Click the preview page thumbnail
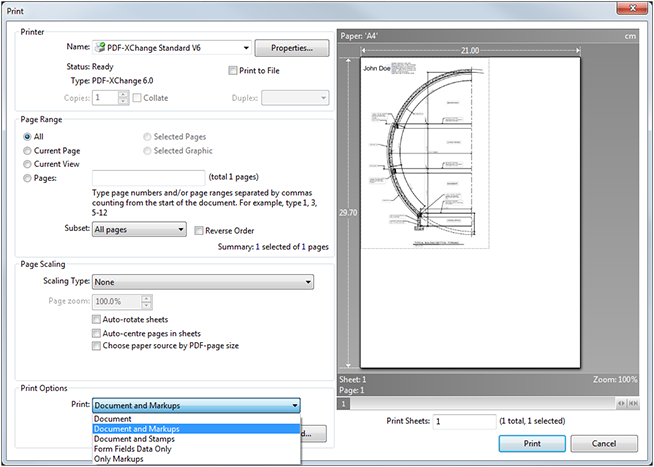 tap(470, 213)
